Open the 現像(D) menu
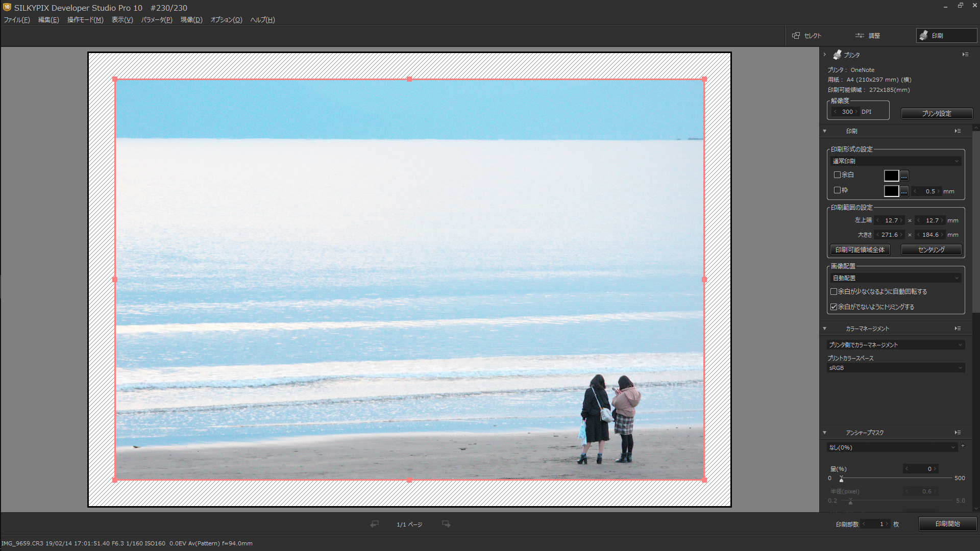The width and height of the screenshot is (980, 551). [x=191, y=20]
